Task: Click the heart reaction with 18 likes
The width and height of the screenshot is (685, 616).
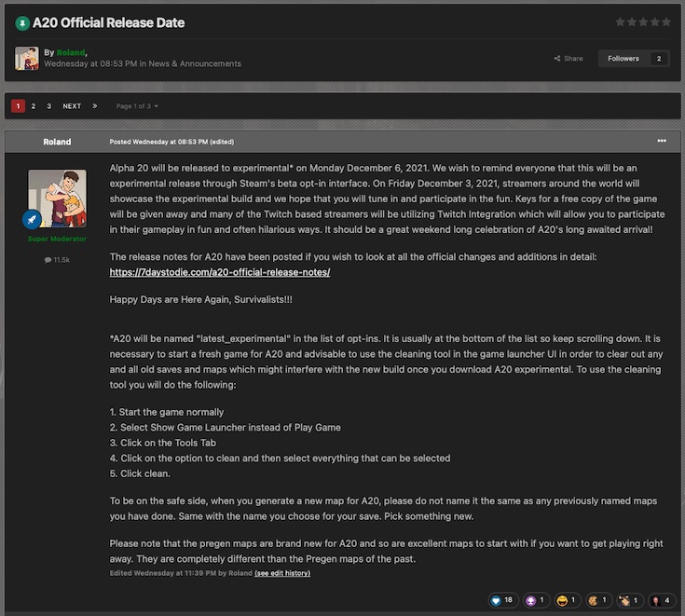Action: (497, 601)
